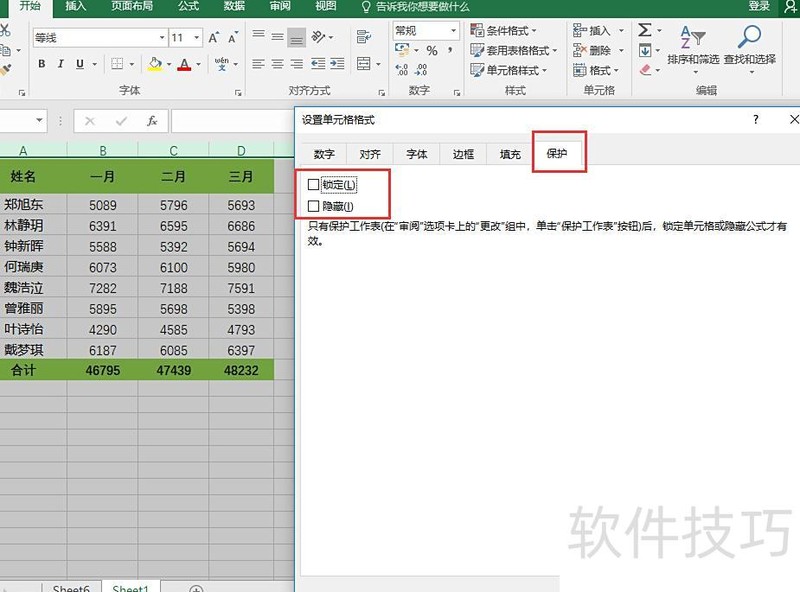The image size is (800, 592).
Task: Click the 登录 sign-in link
Action: click(x=759, y=6)
